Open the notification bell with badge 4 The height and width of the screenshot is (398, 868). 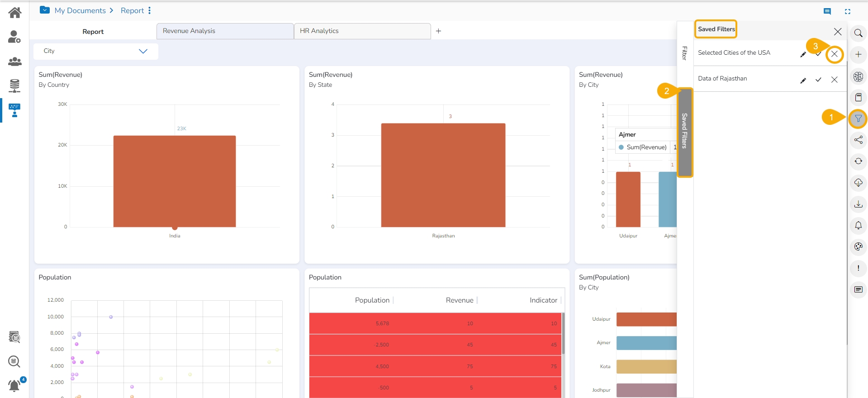click(14, 385)
